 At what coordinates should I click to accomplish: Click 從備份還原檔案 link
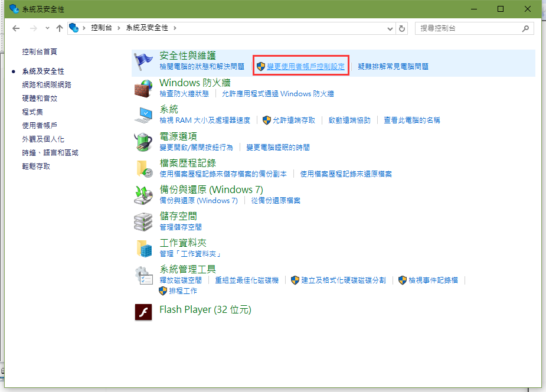pyautogui.click(x=276, y=201)
